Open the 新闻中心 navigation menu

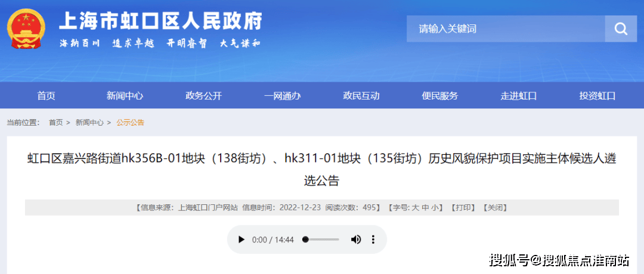[x=125, y=96]
